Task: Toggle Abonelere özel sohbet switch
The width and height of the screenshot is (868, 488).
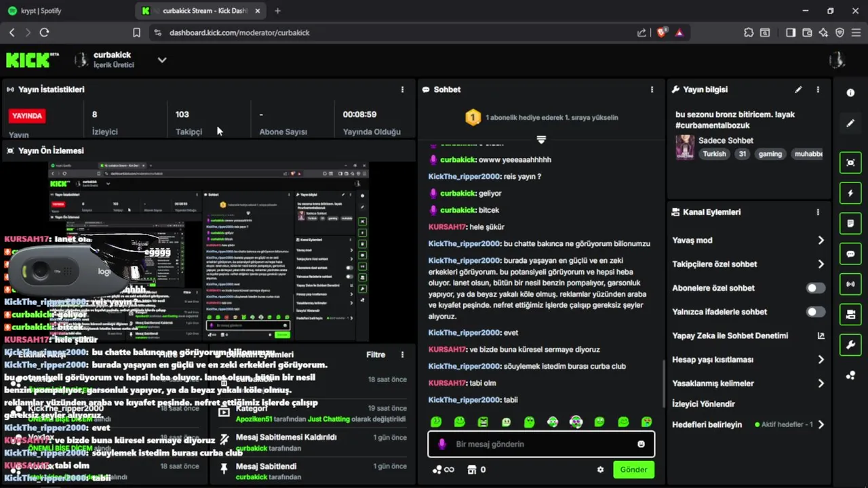Action: [x=815, y=288]
